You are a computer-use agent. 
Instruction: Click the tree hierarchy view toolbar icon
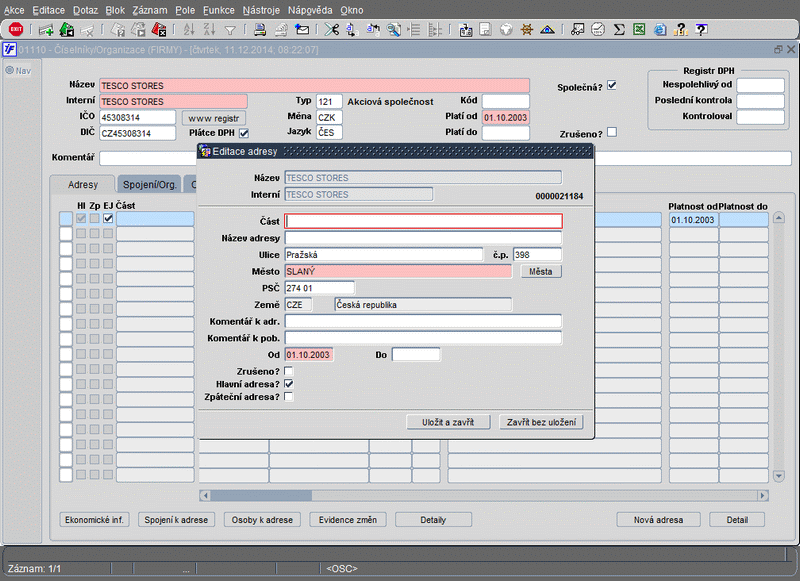click(x=435, y=30)
